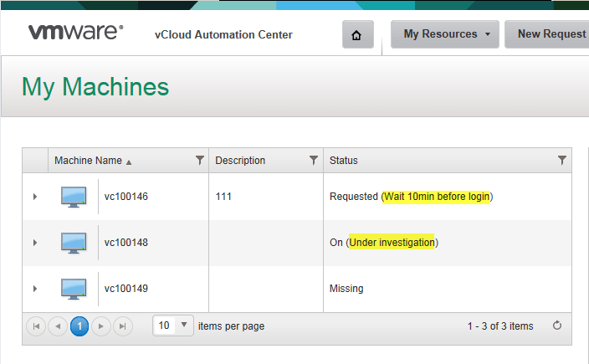The image size is (589, 364).
Task: Expand the vc100149 row details
Action: click(35, 289)
